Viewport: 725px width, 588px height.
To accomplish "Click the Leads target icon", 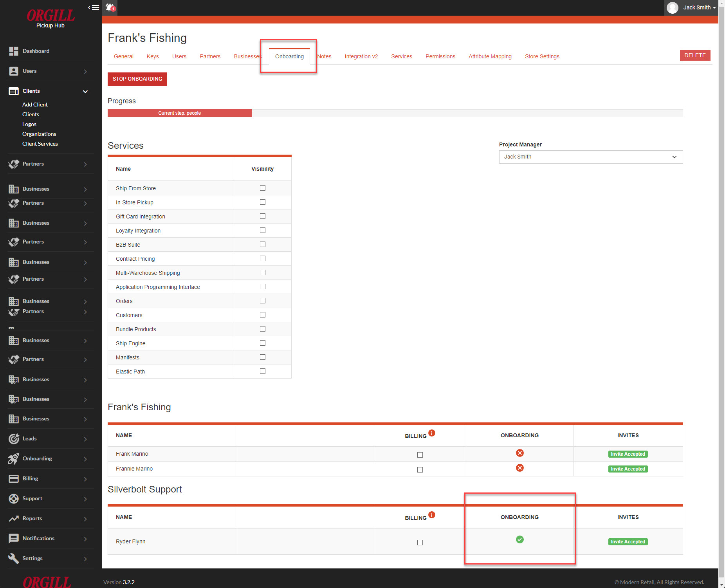I will click(x=14, y=438).
